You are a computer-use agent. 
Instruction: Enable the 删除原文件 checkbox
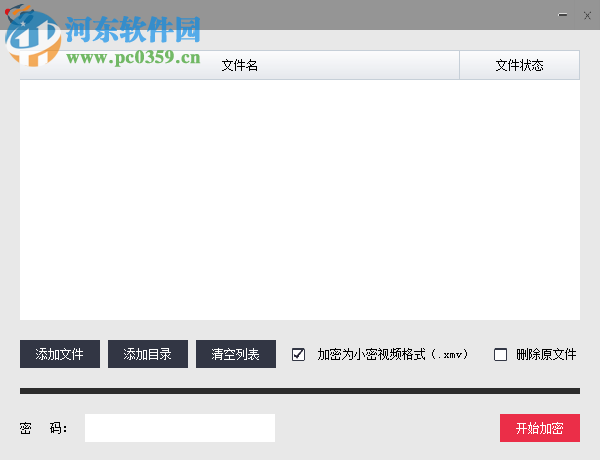pos(500,354)
